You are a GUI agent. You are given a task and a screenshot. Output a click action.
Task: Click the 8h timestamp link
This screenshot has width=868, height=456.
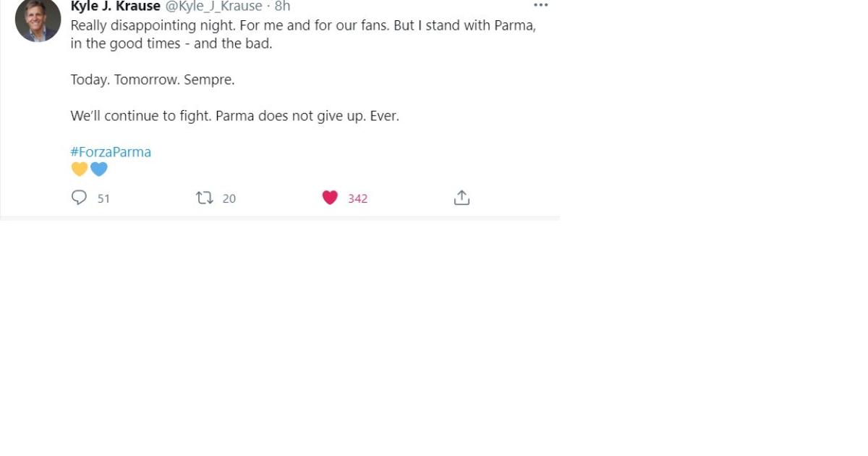click(x=282, y=7)
